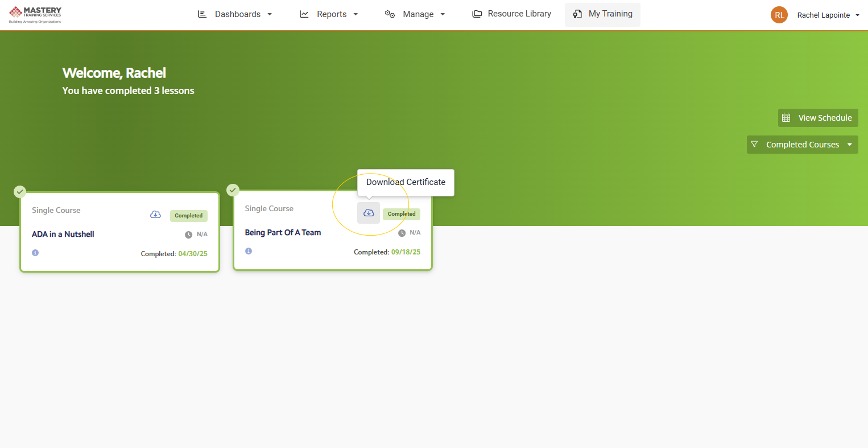
Task: Click the Mastery Training Services logo
Action: tap(35, 14)
